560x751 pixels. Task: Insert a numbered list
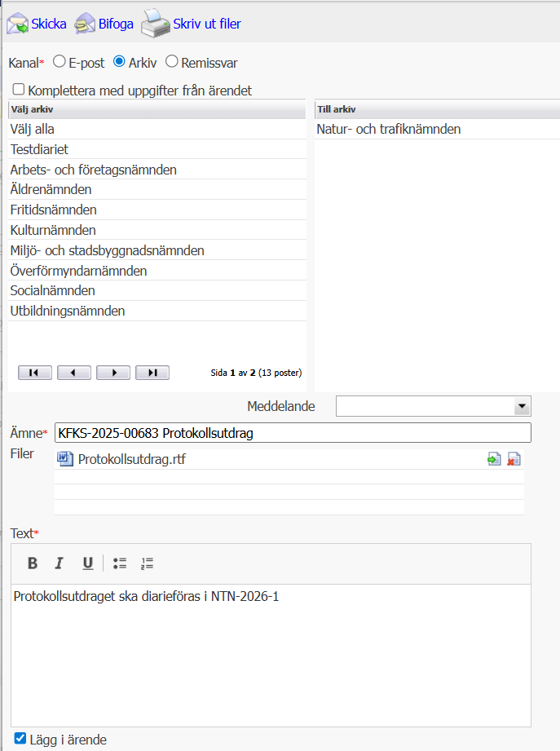(x=147, y=563)
